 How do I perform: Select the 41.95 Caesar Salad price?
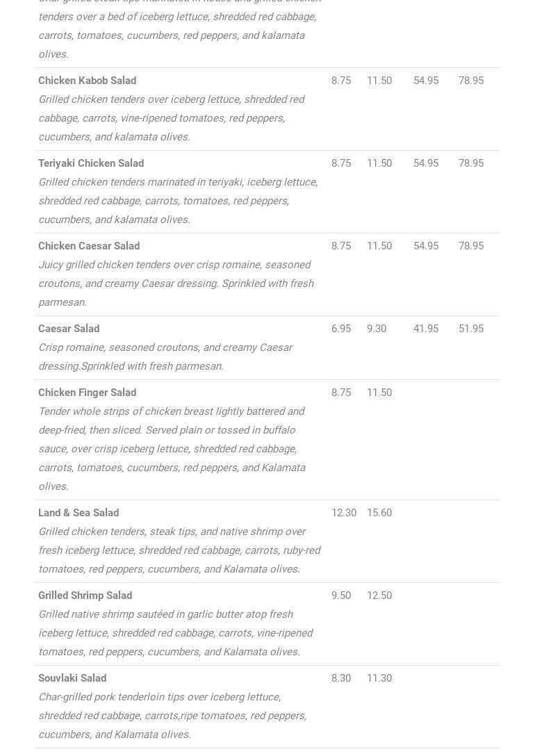pos(426,329)
